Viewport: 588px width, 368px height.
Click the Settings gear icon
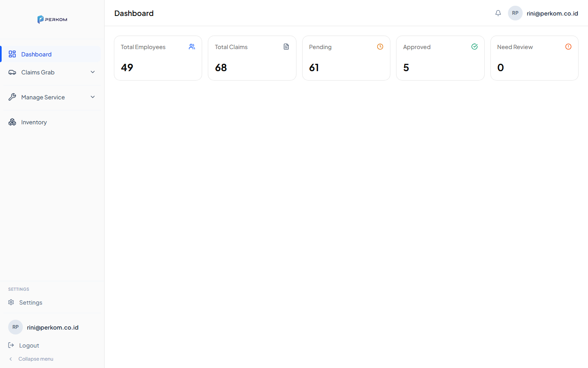click(11, 302)
